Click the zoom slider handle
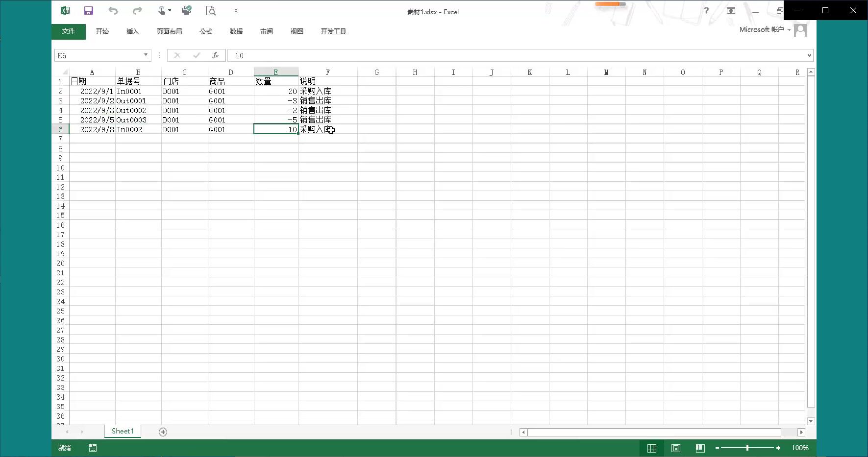868x457 pixels. tap(747, 448)
